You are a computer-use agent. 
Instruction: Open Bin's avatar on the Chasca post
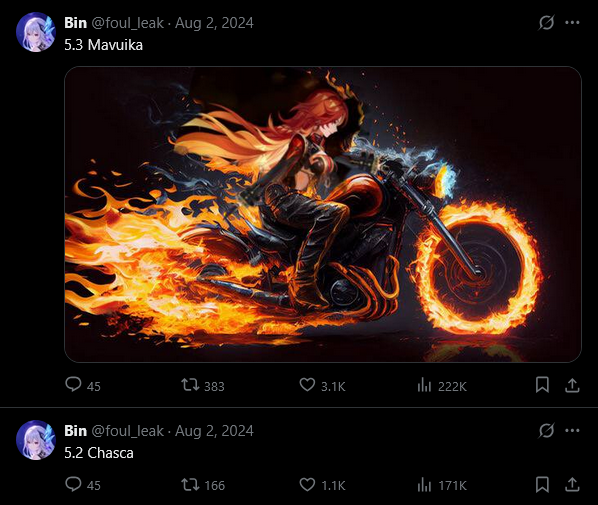coord(36,440)
